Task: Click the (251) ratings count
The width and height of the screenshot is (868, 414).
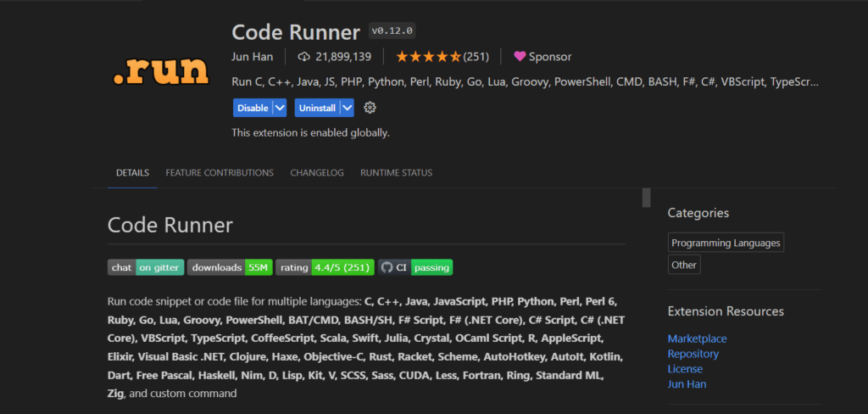Action: [x=476, y=57]
